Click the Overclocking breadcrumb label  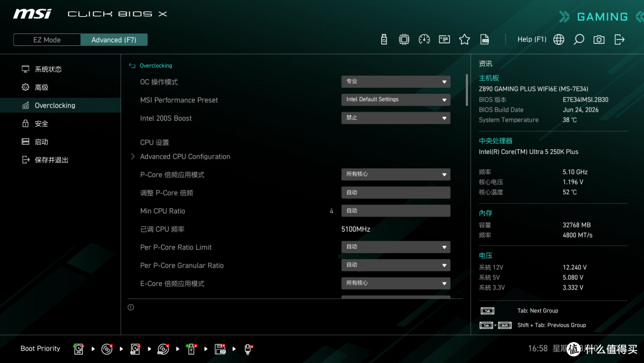pos(156,65)
